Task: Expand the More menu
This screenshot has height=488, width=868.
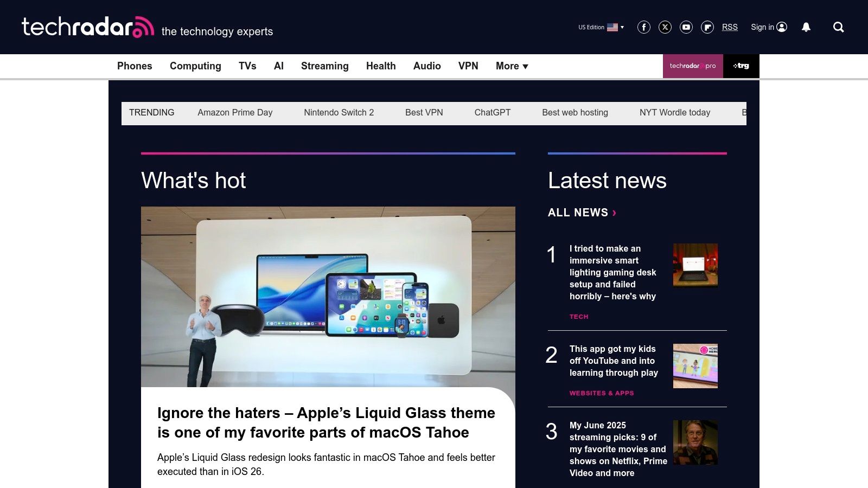Action: click(512, 66)
